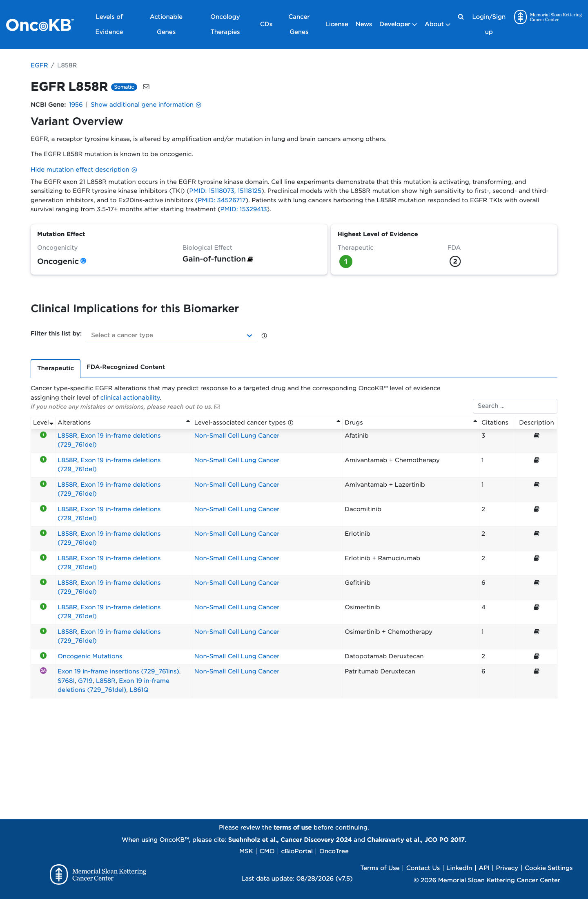
Task: Open description icon for the Erlotinib row
Action: pos(537,534)
